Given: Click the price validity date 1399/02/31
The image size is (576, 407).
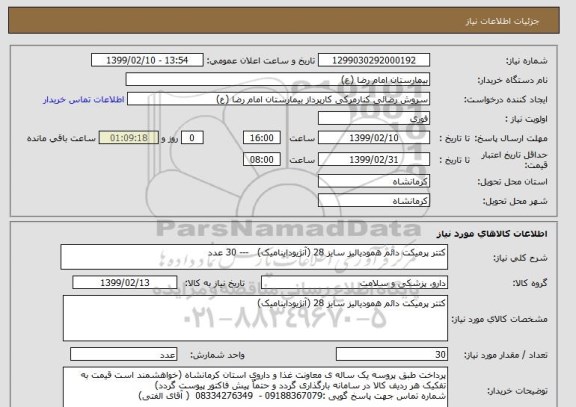Looking at the screenshot, I should tap(374, 160).
